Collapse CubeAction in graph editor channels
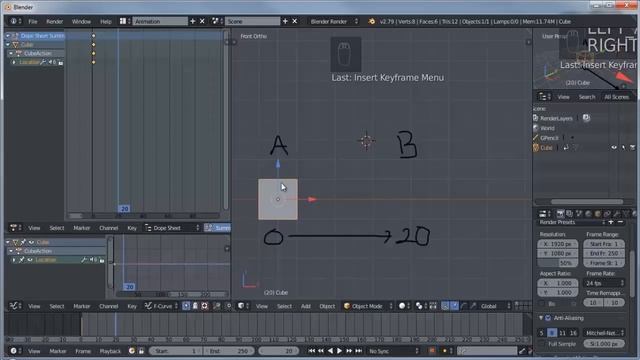 (x=11, y=251)
